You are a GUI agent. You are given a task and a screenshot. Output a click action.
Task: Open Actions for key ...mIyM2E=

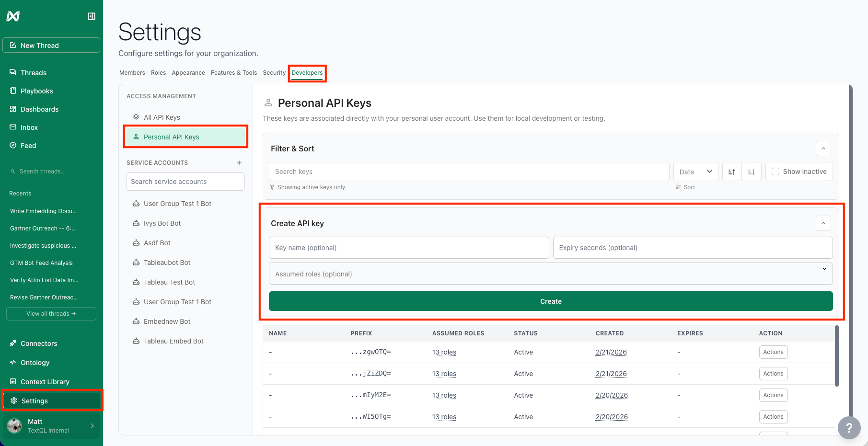773,395
